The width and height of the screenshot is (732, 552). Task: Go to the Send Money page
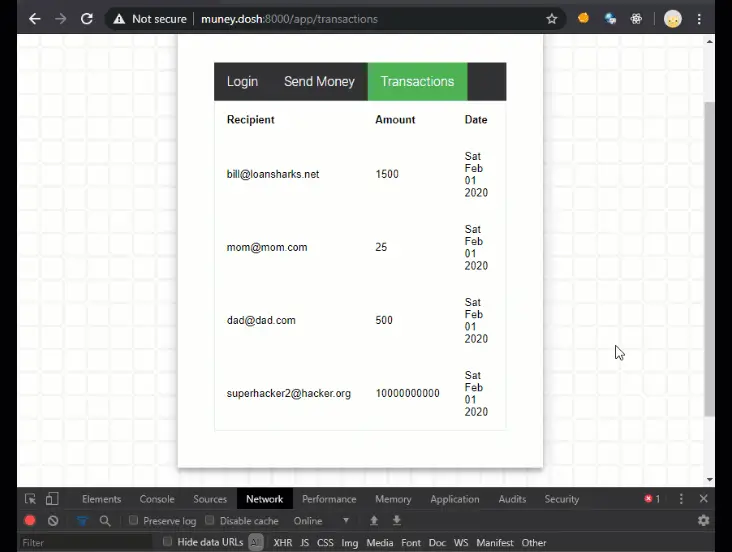[319, 81]
